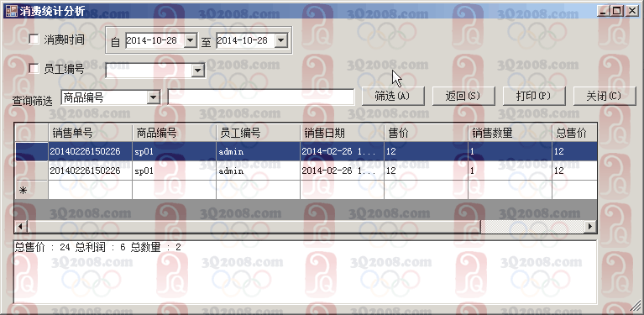This screenshot has width=644, height=315.
Task: Open the start date picker dropdown
Action: 190,40
